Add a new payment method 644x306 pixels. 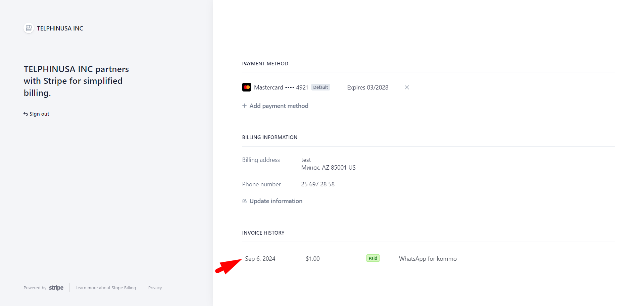coord(279,106)
